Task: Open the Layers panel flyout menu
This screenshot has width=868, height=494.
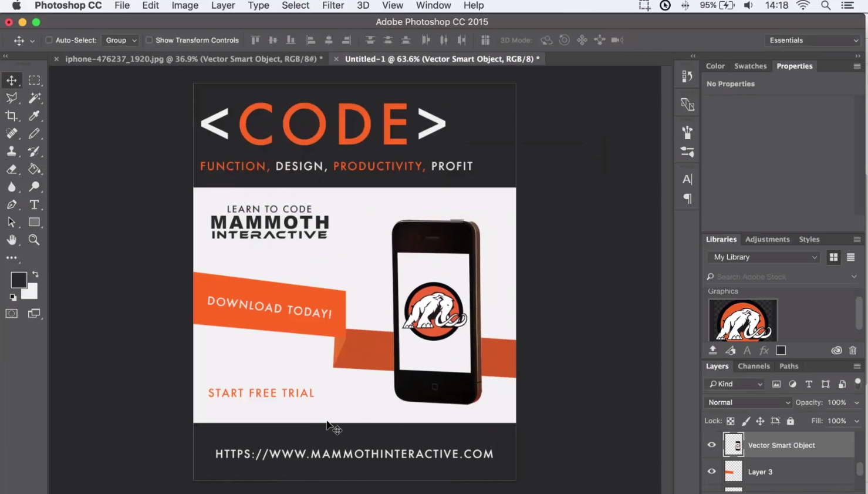Action: pos(857,367)
